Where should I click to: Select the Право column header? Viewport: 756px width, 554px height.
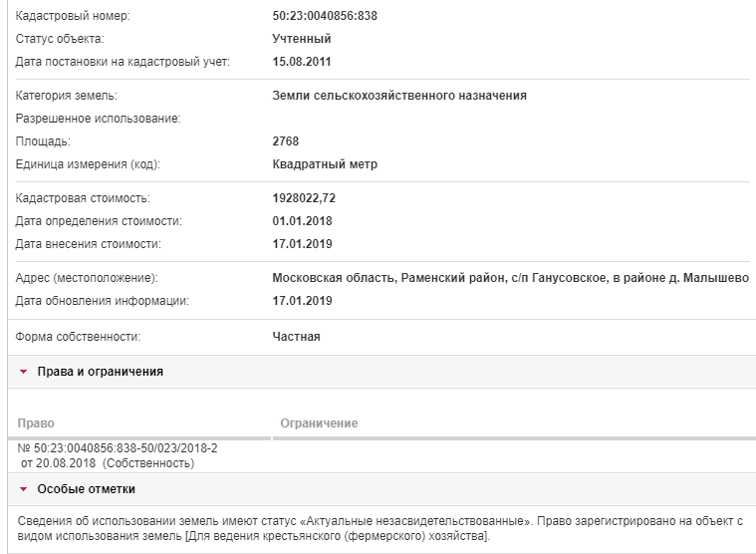click(x=36, y=423)
